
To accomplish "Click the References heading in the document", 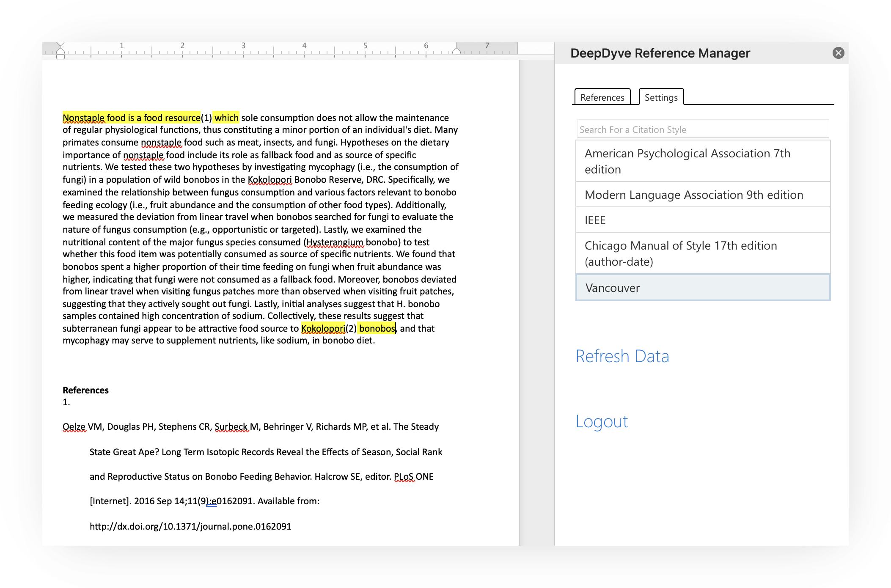I will coord(85,390).
